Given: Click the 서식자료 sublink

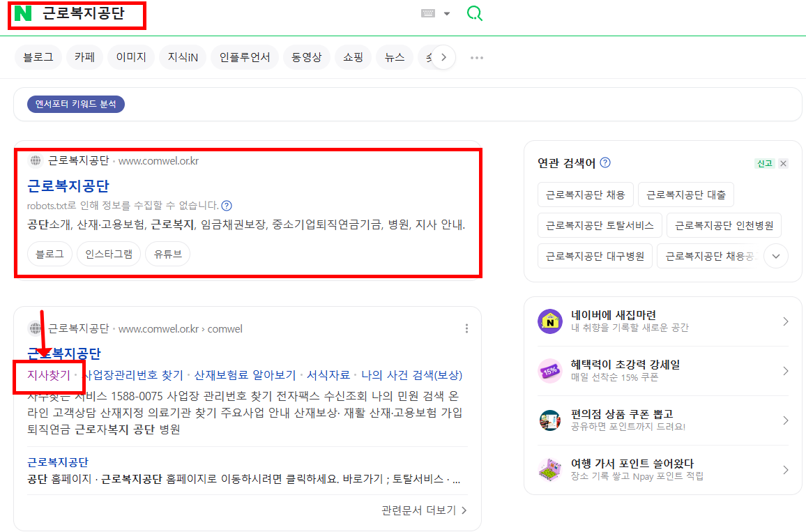Looking at the screenshot, I should (x=328, y=375).
